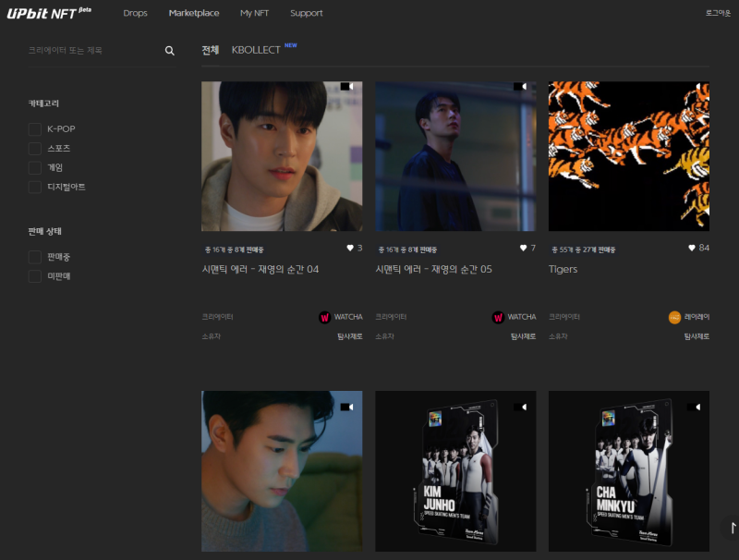Screen dimensions: 739x560
Task: Click video icon on CHA MINKYU card
Action: (694, 407)
